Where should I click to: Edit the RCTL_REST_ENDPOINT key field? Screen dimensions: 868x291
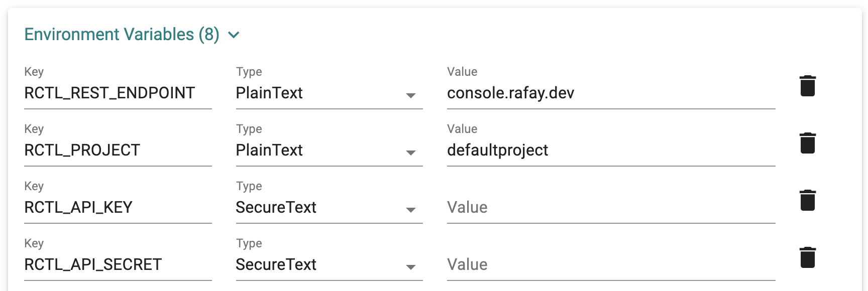click(x=118, y=93)
